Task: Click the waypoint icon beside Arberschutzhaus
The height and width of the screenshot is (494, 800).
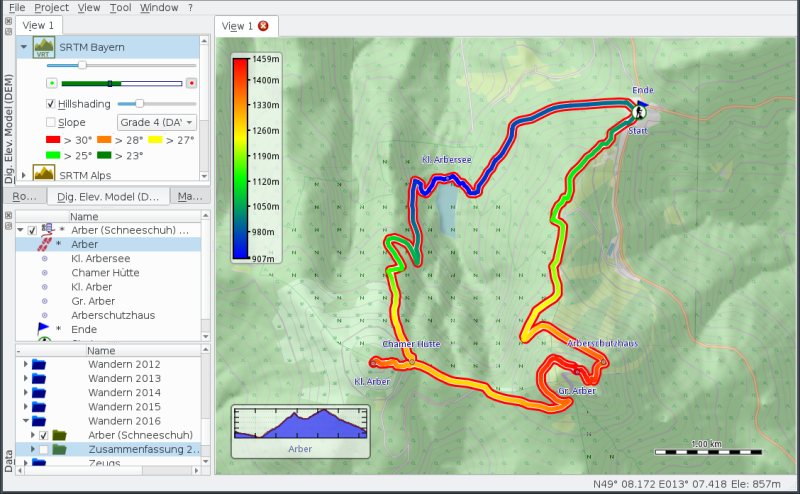Action: (44, 315)
